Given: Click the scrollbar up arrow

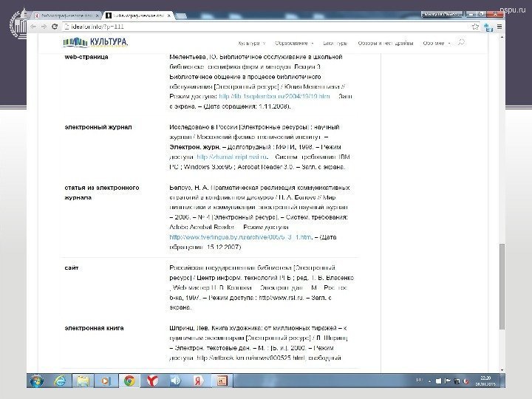Looking at the screenshot, I should (502, 37).
